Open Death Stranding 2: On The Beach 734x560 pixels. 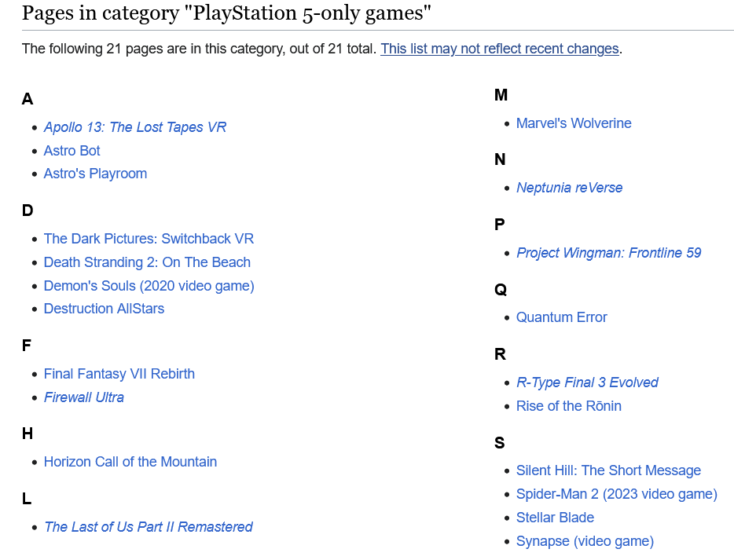[x=147, y=262]
